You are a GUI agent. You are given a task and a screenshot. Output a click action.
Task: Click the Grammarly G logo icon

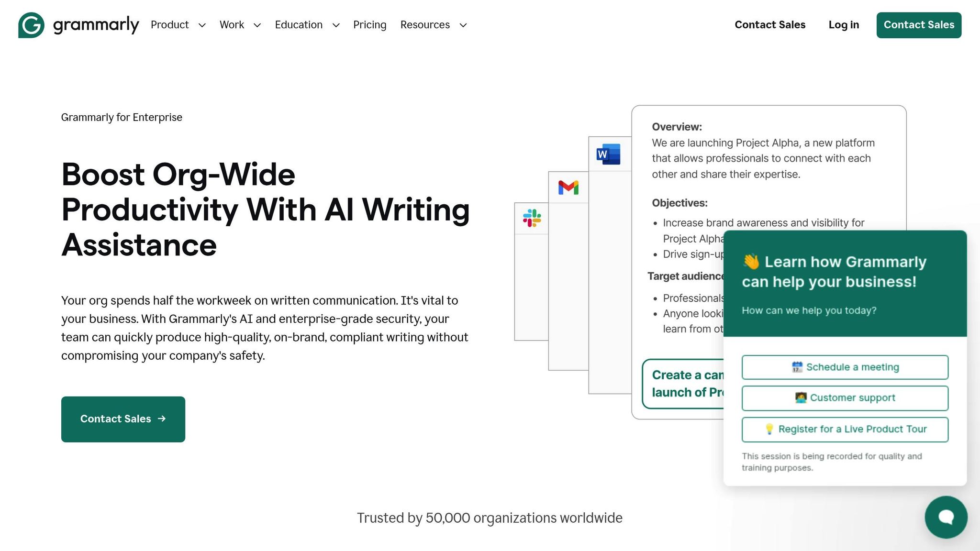click(x=32, y=25)
